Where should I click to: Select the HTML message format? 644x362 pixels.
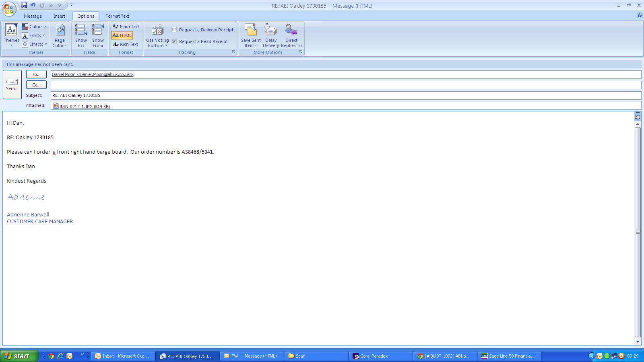122,35
